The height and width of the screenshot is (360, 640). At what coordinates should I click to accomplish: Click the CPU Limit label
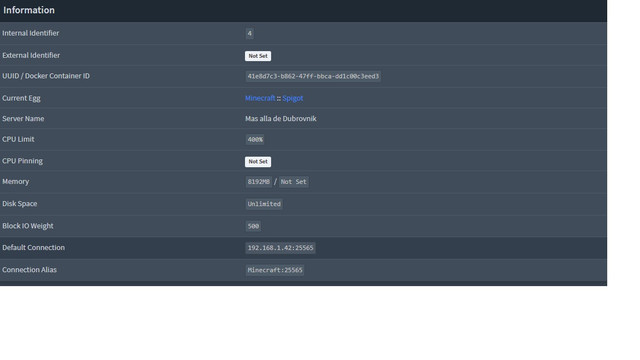(18, 139)
